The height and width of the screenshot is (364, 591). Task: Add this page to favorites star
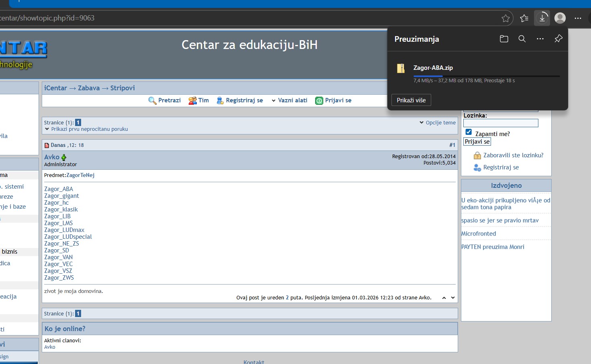[x=505, y=18]
